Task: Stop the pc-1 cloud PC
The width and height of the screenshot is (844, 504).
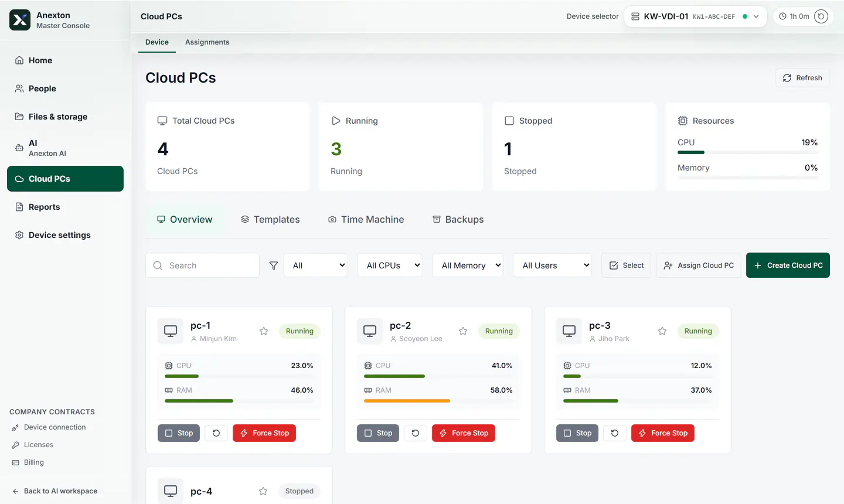Action: coord(179,433)
